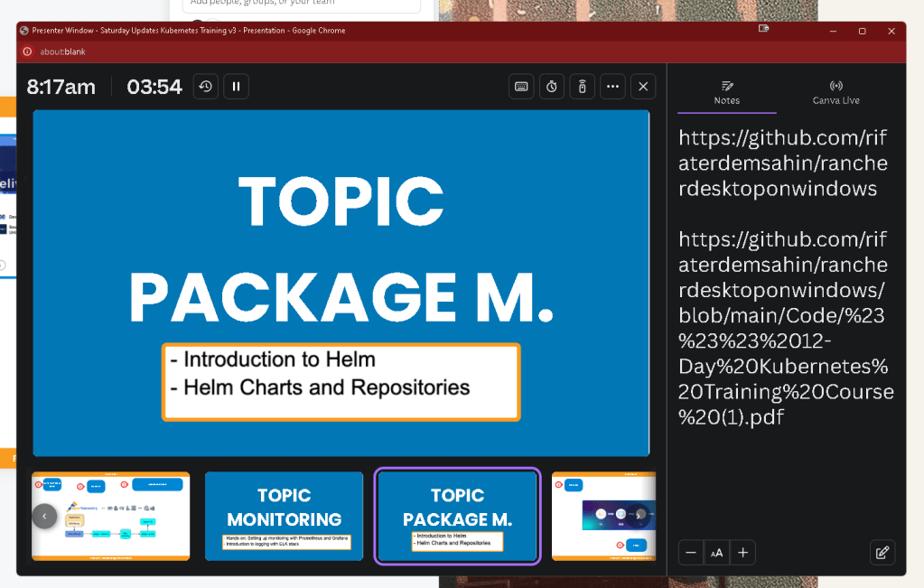This screenshot has height=588, width=924.
Task: Switch to the Notes tab
Action: tap(726, 93)
